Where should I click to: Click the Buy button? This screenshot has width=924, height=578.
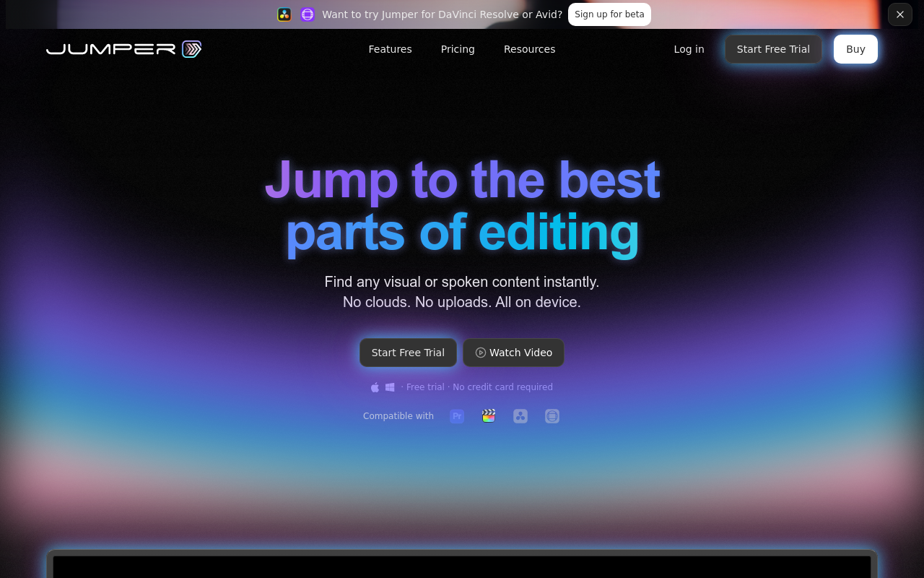855,49
